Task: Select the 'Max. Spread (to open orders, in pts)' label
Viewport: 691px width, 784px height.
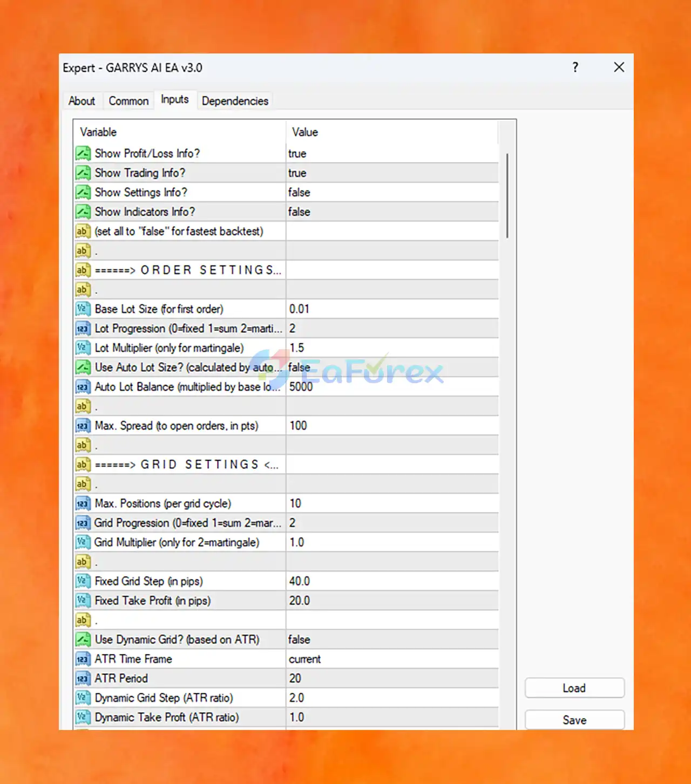Action: point(177,426)
